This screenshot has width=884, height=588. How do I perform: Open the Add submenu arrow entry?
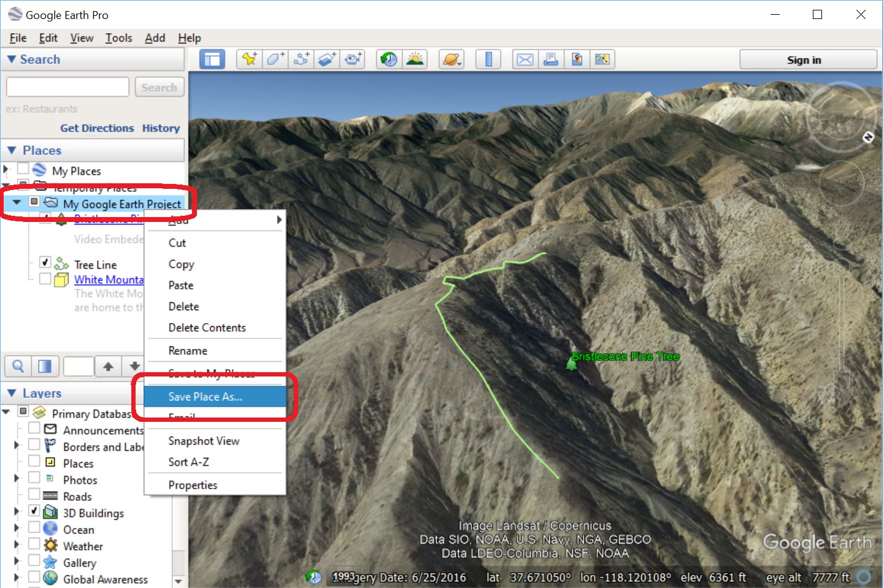click(x=215, y=220)
